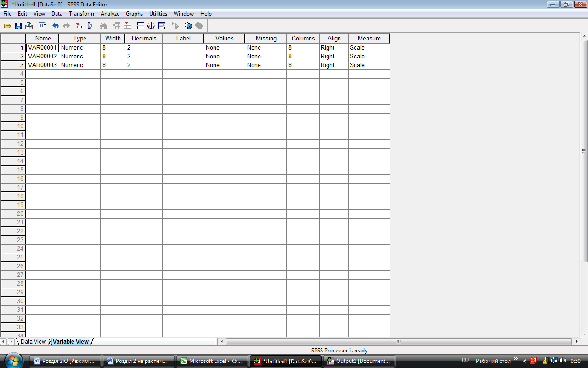Image resolution: width=588 pixels, height=368 pixels.
Task: Click the Name column header
Action: [x=43, y=38]
